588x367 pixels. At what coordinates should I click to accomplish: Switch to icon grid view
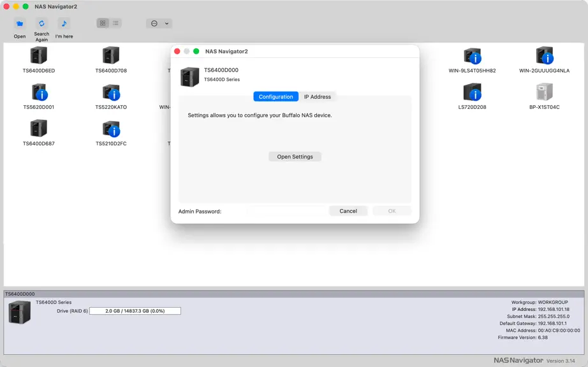click(103, 23)
